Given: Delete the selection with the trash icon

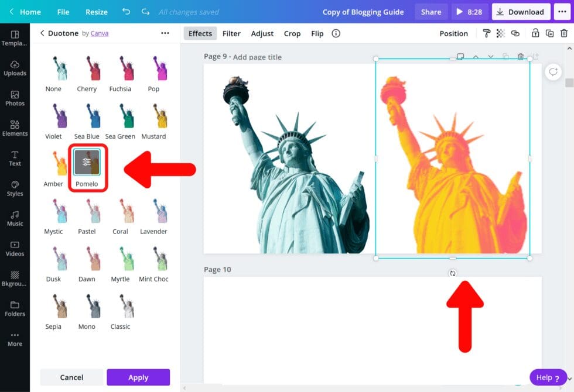Looking at the screenshot, I should [x=564, y=33].
